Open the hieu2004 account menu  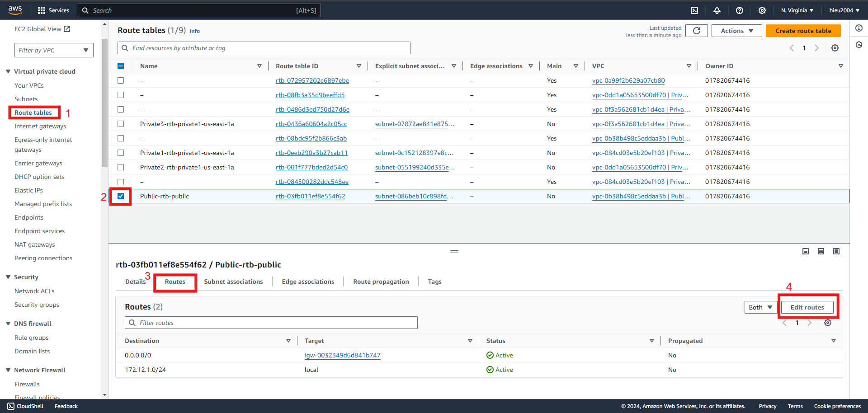click(x=844, y=10)
